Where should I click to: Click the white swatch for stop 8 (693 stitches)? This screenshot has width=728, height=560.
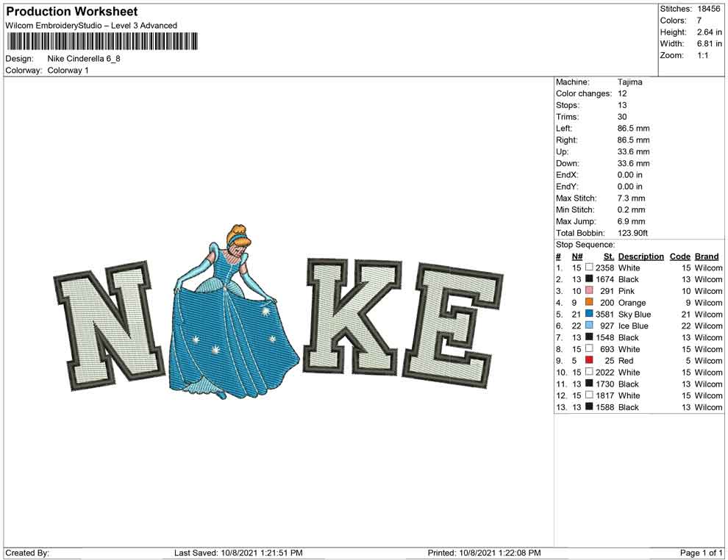(x=589, y=348)
